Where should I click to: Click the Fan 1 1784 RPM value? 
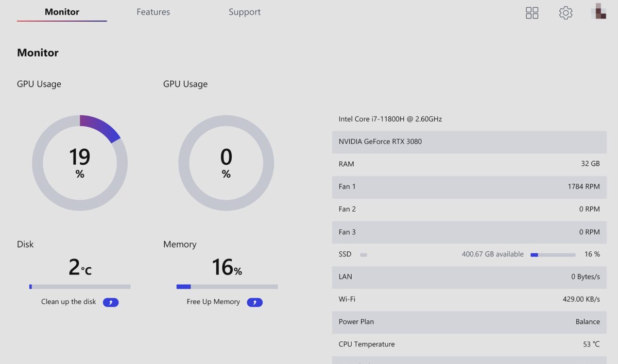(x=583, y=186)
